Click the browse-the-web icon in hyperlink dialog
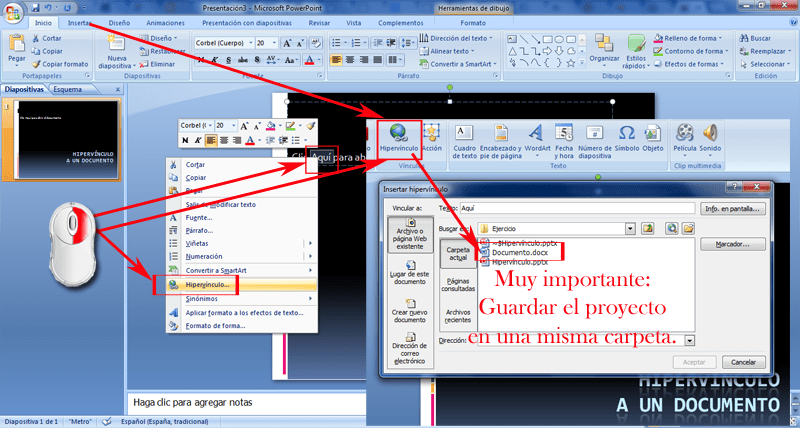The height and width of the screenshot is (428, 800). pyautogui.click(x=672, y=229)
